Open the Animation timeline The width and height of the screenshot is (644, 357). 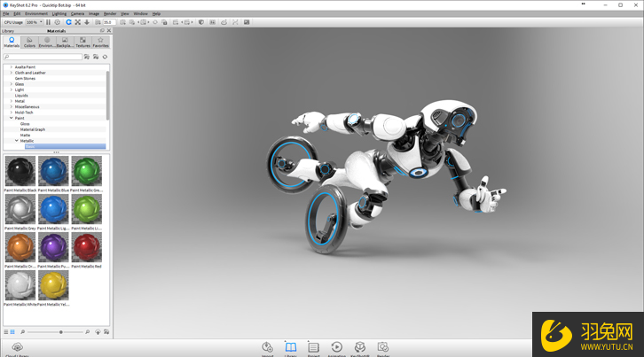coord(336,347)
